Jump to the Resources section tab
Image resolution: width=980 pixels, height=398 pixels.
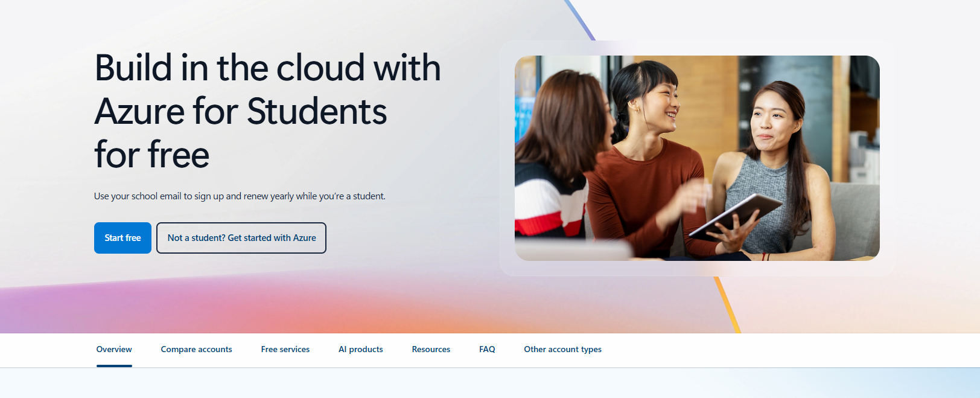[x=431, y=349]
